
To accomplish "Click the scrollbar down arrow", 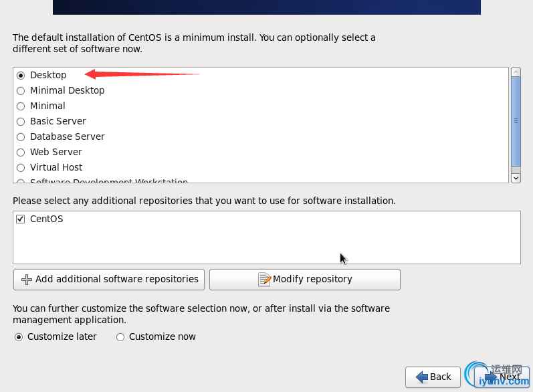I will point(516,178).
